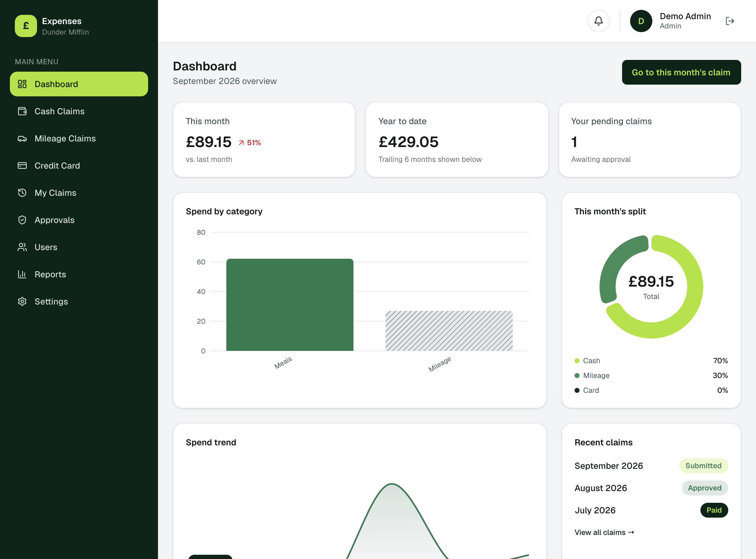Click the Cash legend color dot
The height and width of the screenshot is (559, 756).
tap(577, 361)
